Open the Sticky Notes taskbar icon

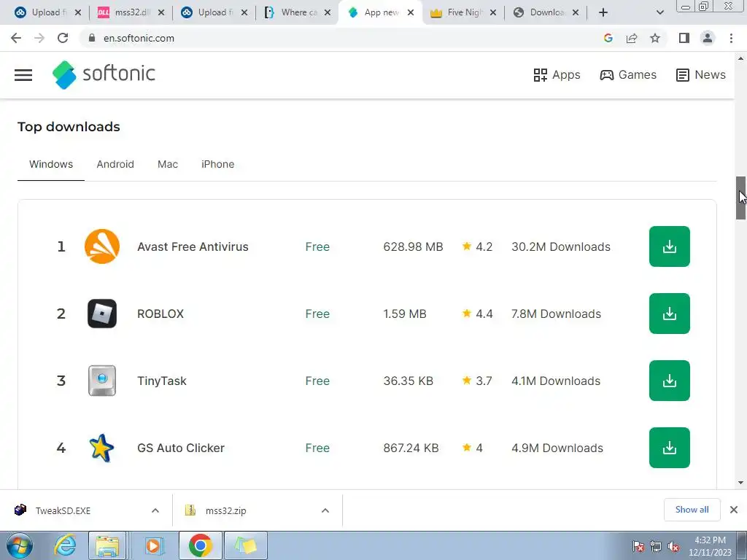(246, 545)
